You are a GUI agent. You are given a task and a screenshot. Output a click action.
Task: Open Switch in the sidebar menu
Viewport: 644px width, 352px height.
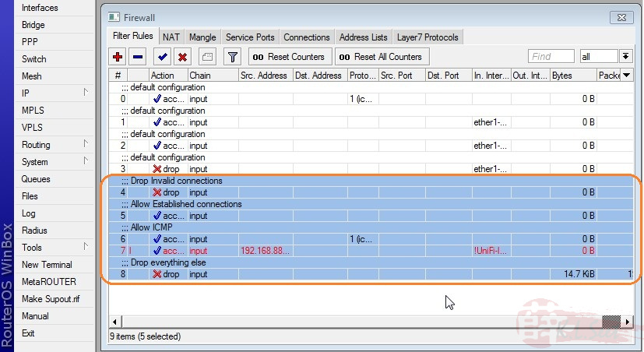55,59
